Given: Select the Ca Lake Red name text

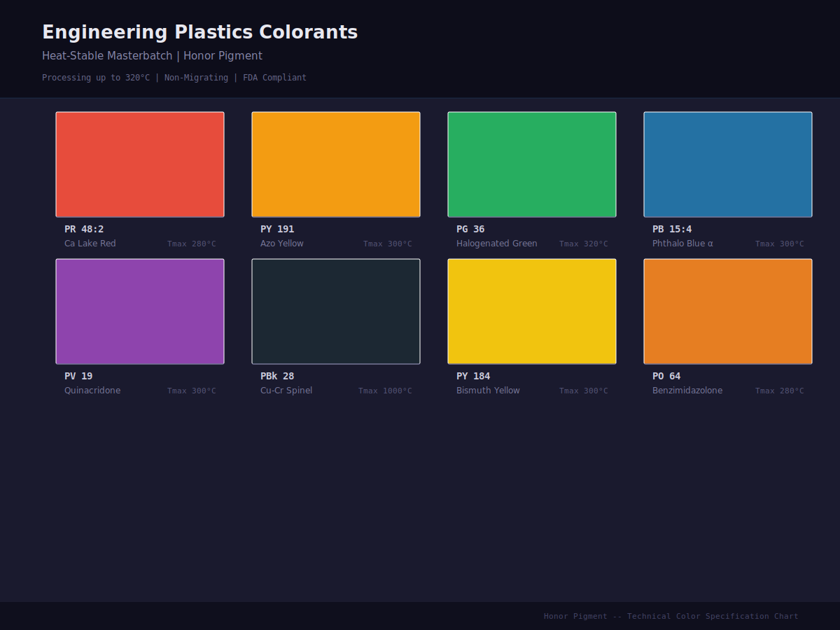Looking at the screenshot, I should (90, 243).
